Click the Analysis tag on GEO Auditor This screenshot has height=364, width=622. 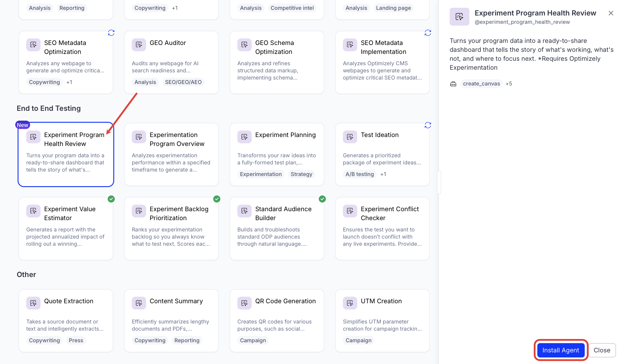(145, 82)
